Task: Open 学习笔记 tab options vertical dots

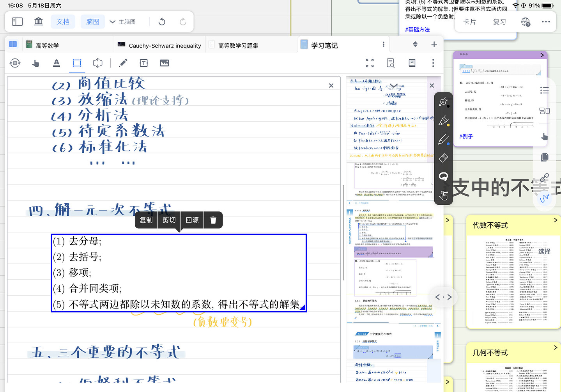Action: pos(384,44)
